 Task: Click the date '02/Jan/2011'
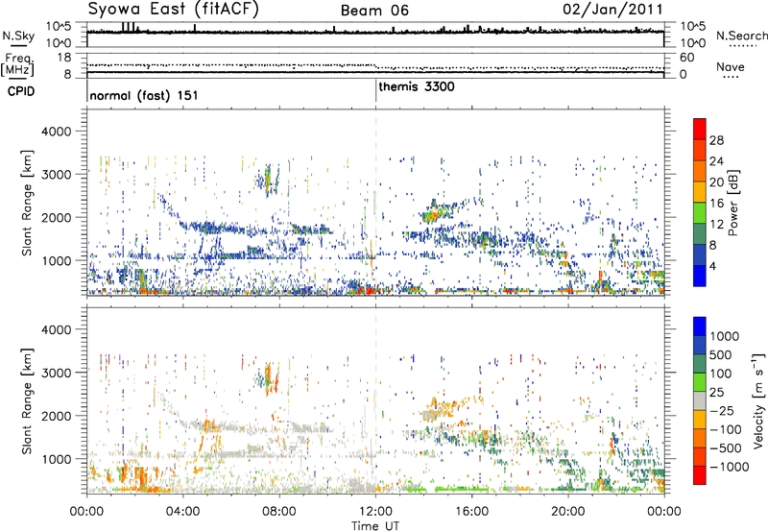coord(612,10)
